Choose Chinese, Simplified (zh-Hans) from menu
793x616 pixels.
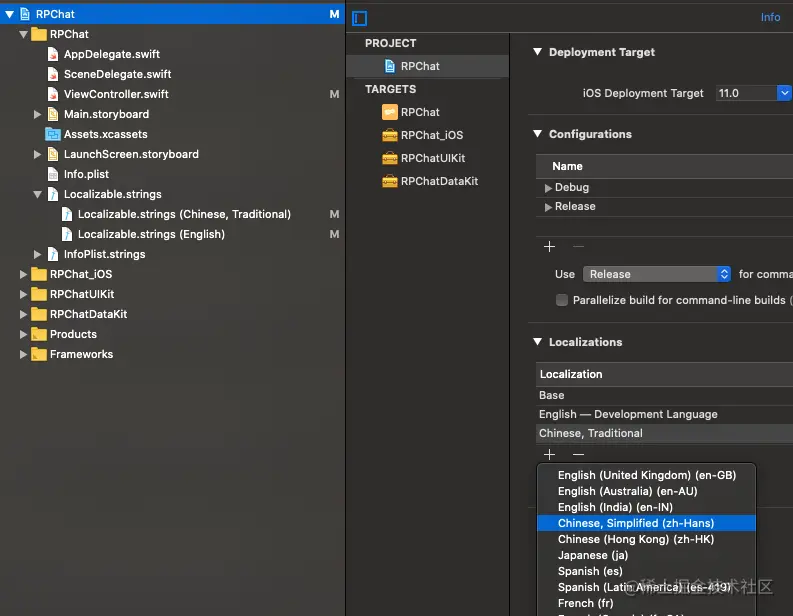pyautogui.click(x=646, y=523)
